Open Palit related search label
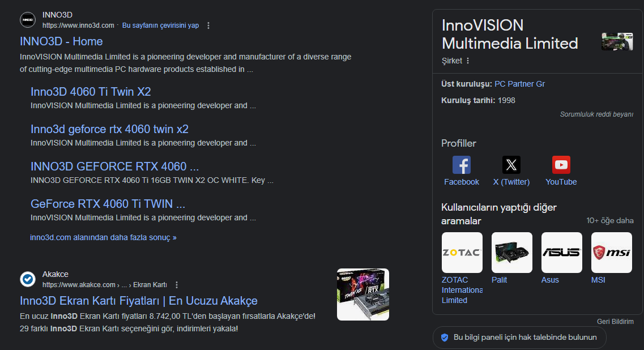 coord(500,280)
